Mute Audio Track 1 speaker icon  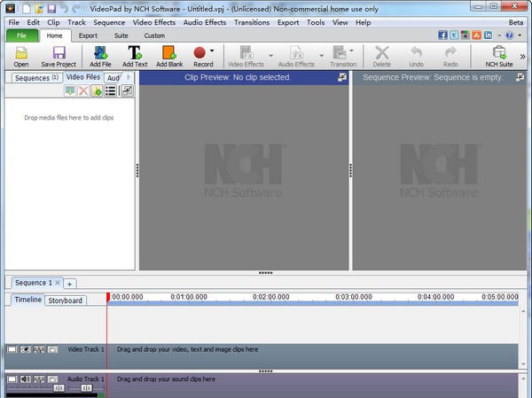click(x=25, y=379)
